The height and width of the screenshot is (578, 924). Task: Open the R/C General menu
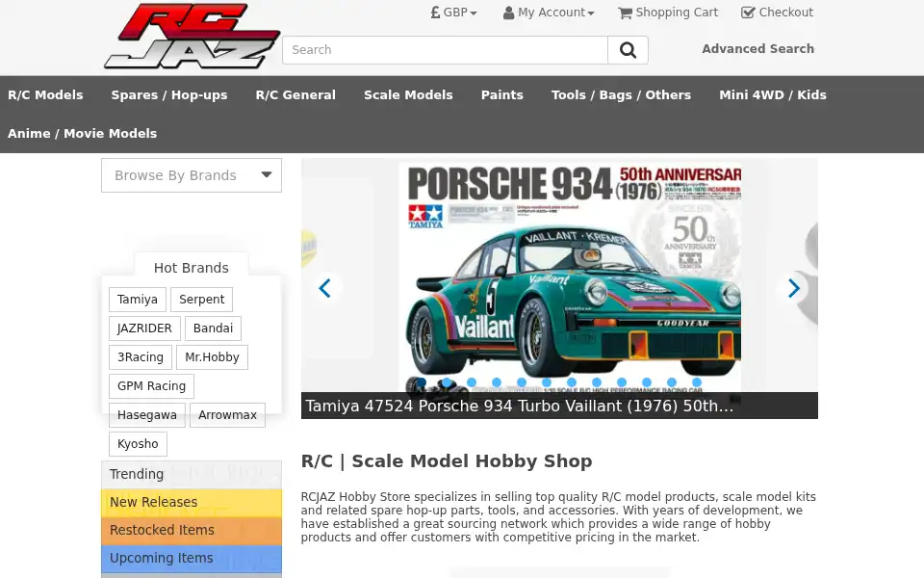coord(295,95)
